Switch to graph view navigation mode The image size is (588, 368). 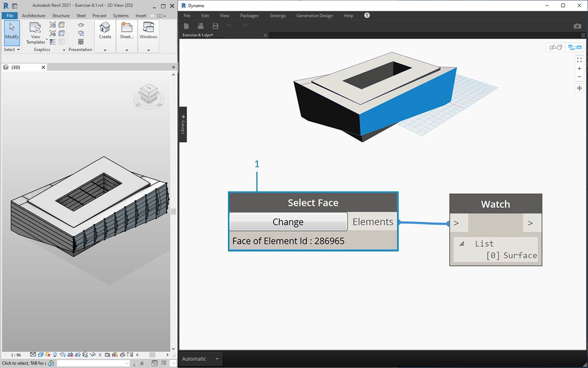tap(574, 48)
